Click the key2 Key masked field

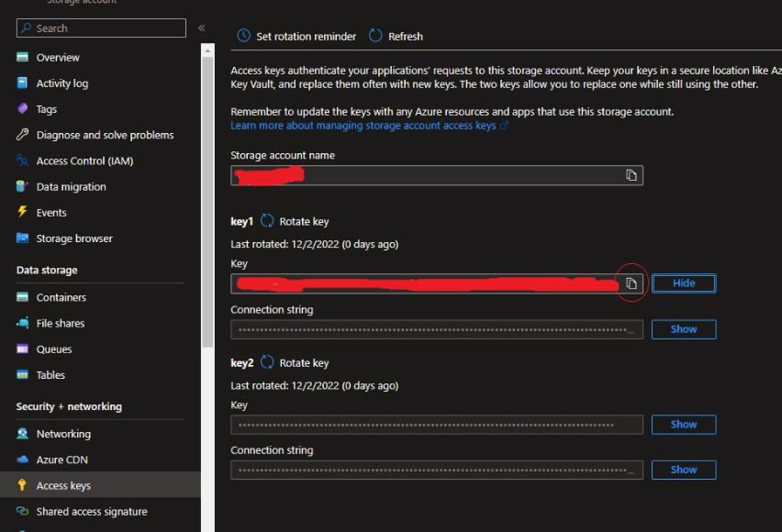pyautogui.click(x=436, y=425)
